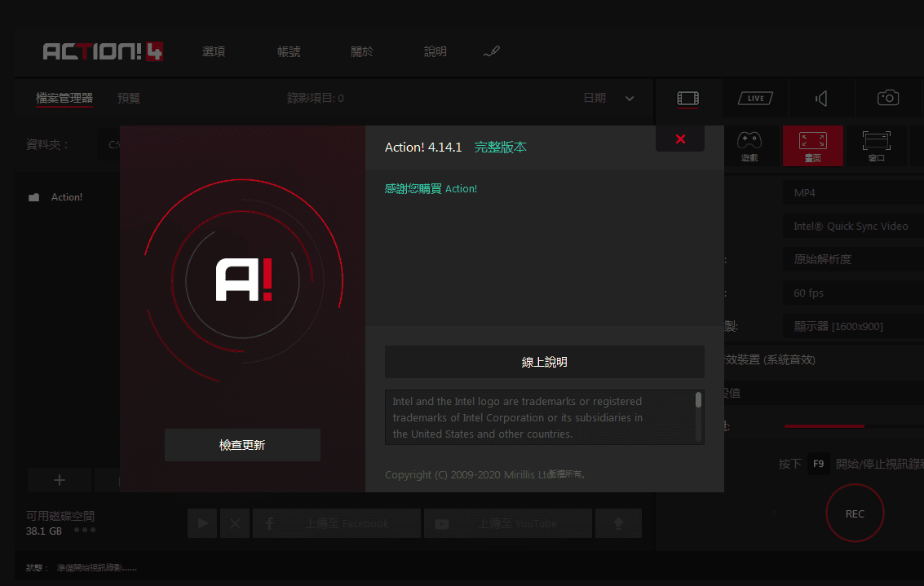Screen dimensions: 924x586
Task: Click the plus add folder button
Action: pos(60,479)
